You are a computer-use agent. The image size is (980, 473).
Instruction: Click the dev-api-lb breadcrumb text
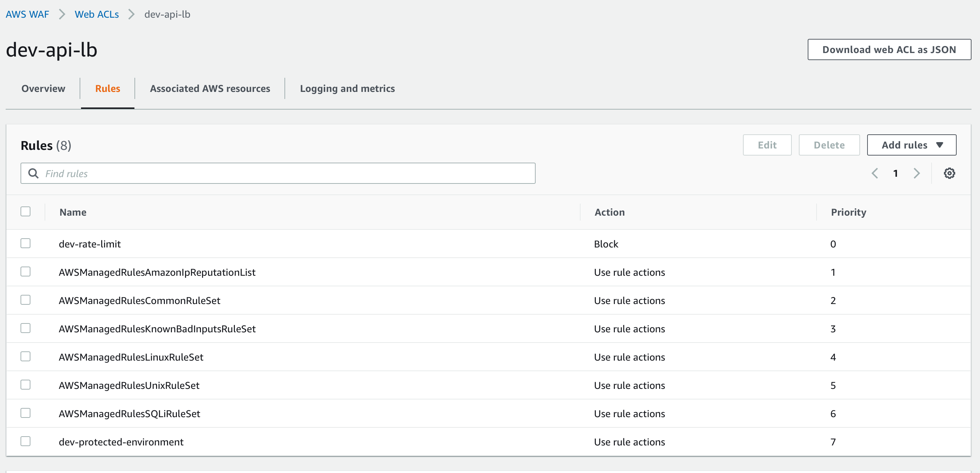[x=167, y=14]
